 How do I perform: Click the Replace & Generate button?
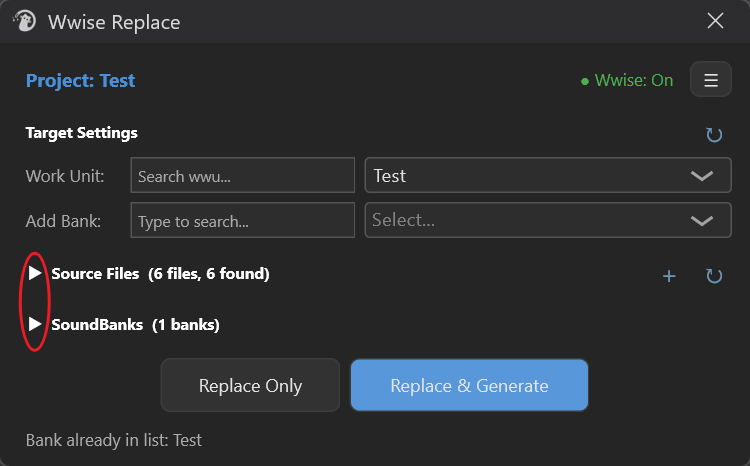(x=469, y=385)
